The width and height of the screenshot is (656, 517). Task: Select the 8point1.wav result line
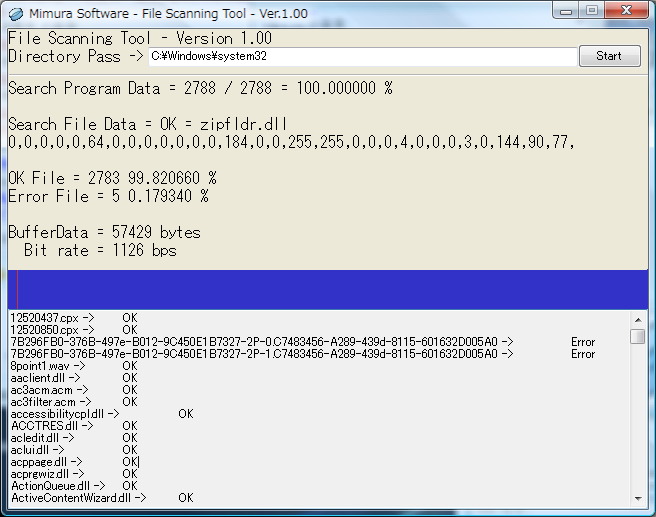[x=74, y=366]
